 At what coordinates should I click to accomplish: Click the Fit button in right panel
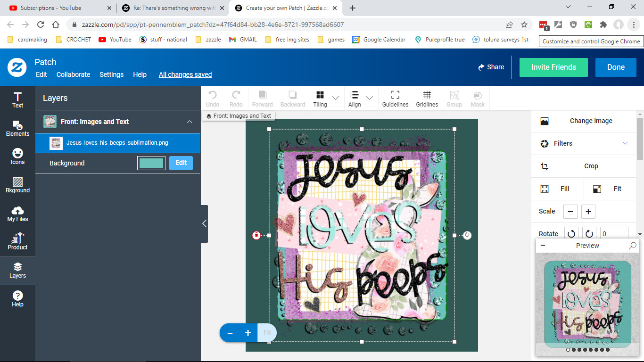tap(610, 189)
